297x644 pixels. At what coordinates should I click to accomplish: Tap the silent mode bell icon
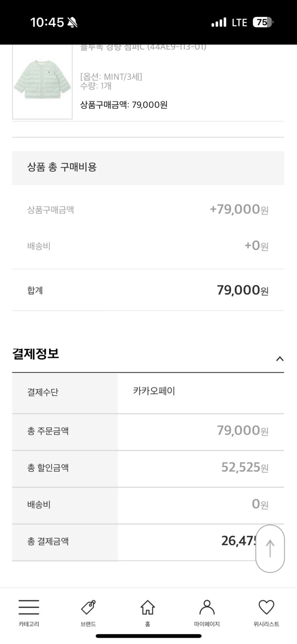pos(73,23)
